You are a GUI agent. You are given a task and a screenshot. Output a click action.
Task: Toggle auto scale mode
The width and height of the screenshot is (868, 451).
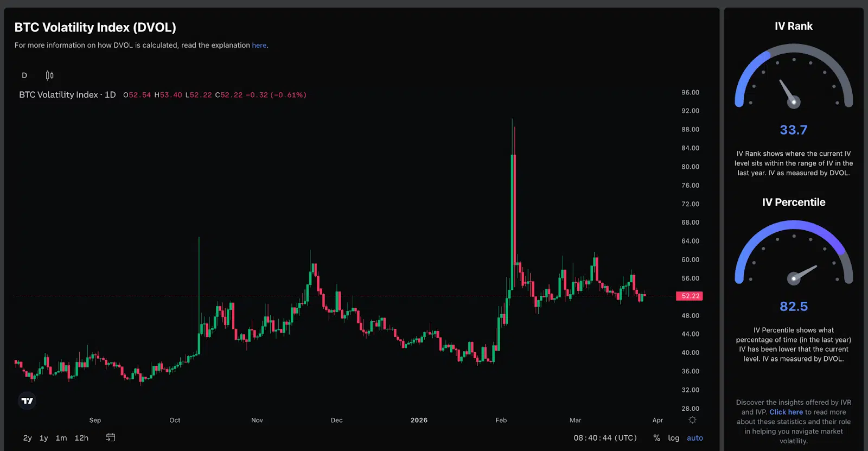(695, 438)
